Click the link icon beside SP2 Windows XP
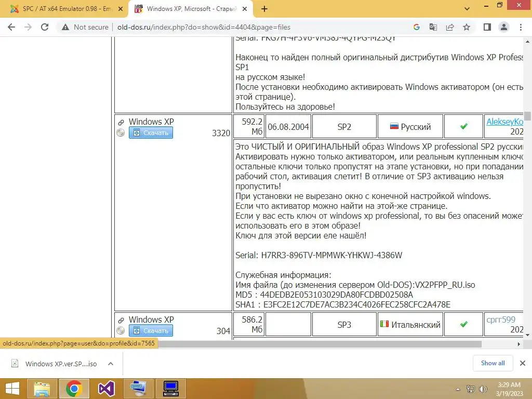The height and width of the screenshot is (399, 532). 121,122
